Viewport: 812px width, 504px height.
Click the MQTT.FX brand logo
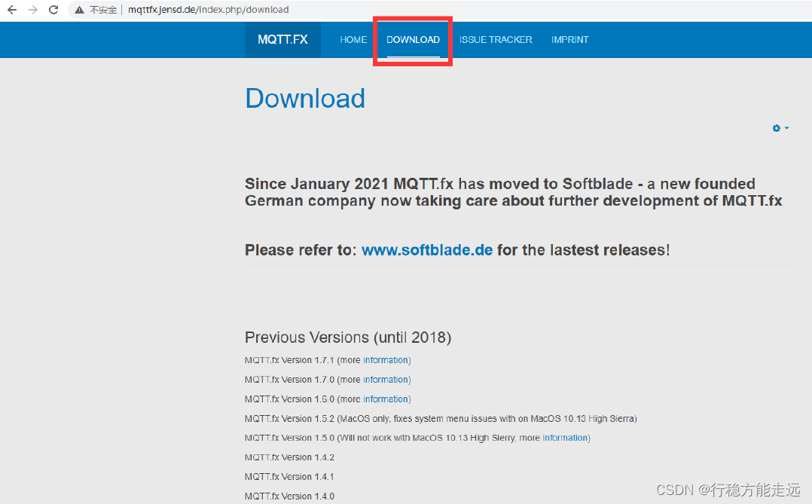282,40
